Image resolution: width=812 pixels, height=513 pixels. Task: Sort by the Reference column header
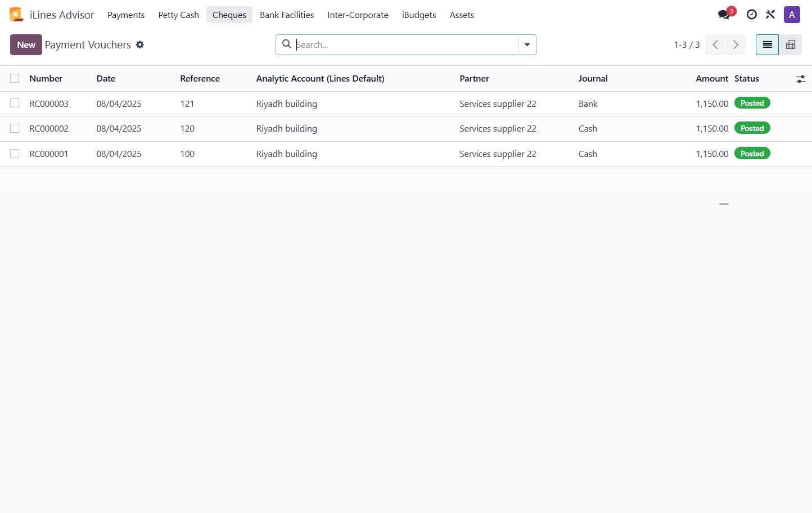click(x=200, y=79)
